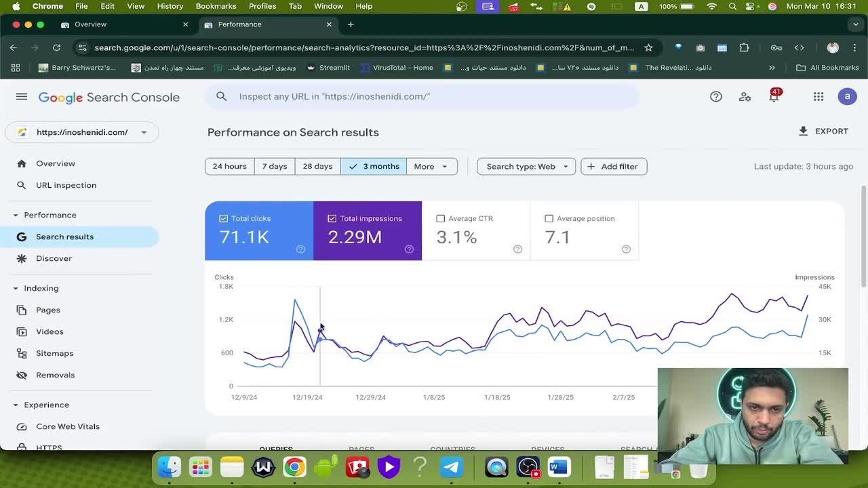
Task: Open Telegram from the dock
Action: (x=452, y=467)
